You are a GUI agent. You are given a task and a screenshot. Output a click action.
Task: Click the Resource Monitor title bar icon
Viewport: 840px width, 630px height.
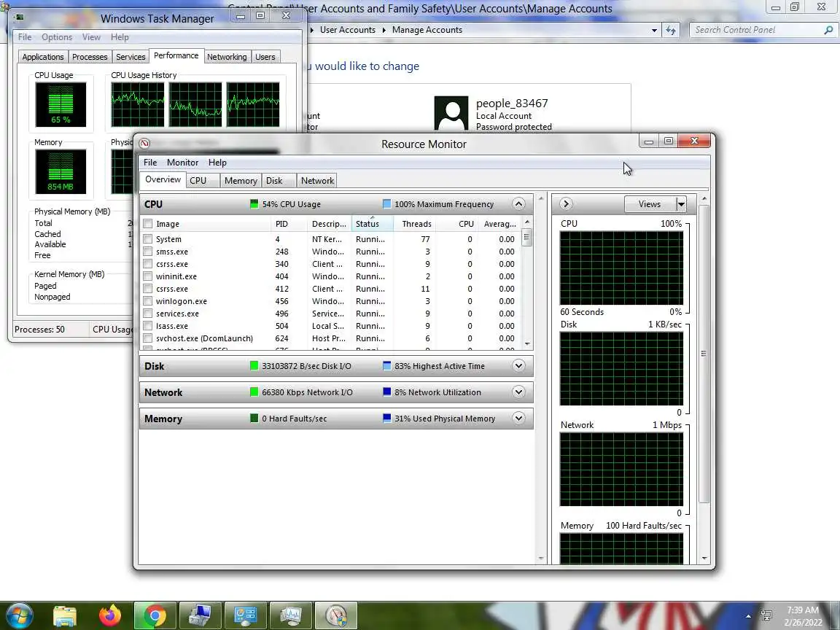[x=144, y=143]
